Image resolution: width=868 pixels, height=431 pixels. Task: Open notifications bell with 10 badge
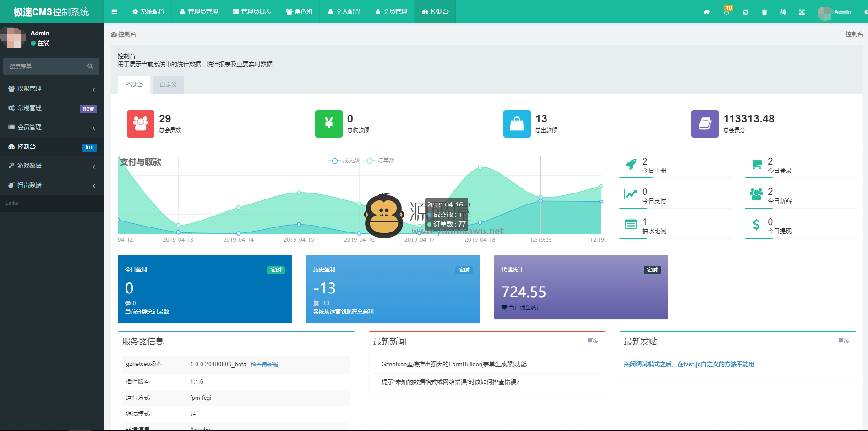click(x=727, y=11)
